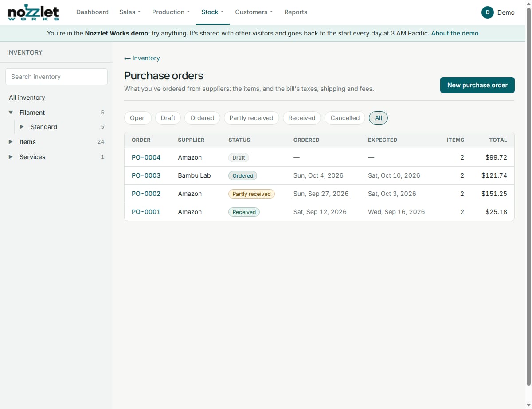Go to the Reports page
This screenshot has height=409, width=532.
(296, 12)
